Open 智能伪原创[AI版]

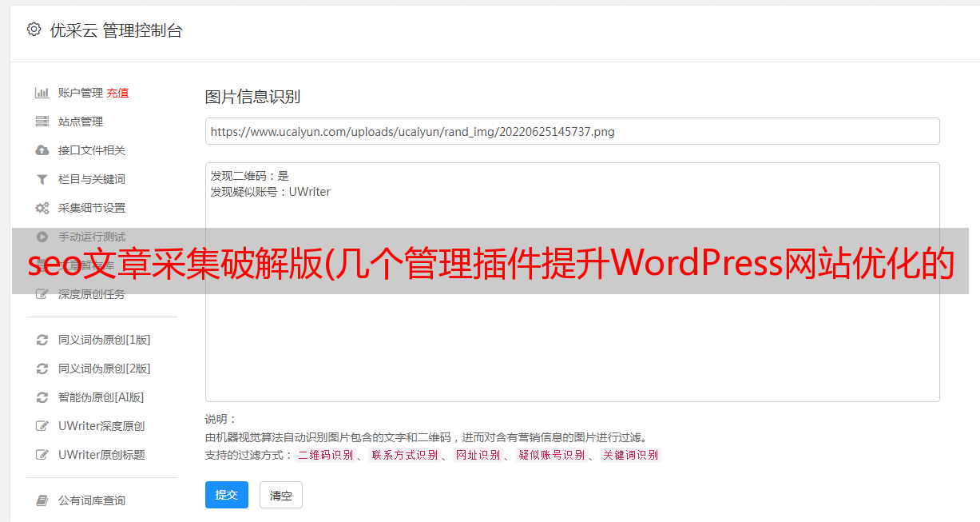pos(101,397)
